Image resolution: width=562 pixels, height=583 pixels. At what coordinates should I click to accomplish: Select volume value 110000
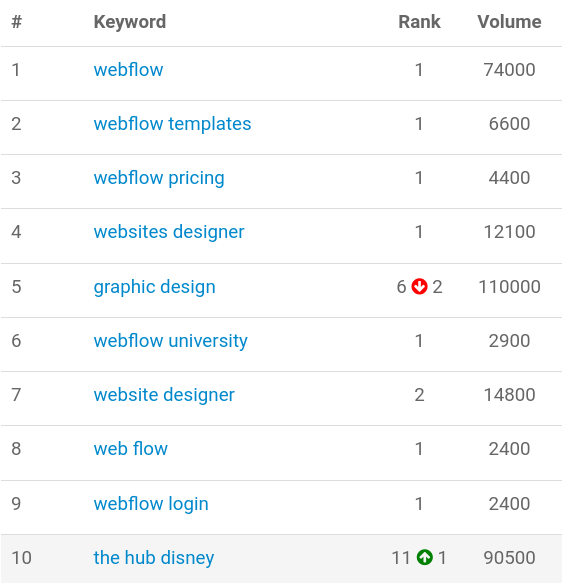coord(509,287)
